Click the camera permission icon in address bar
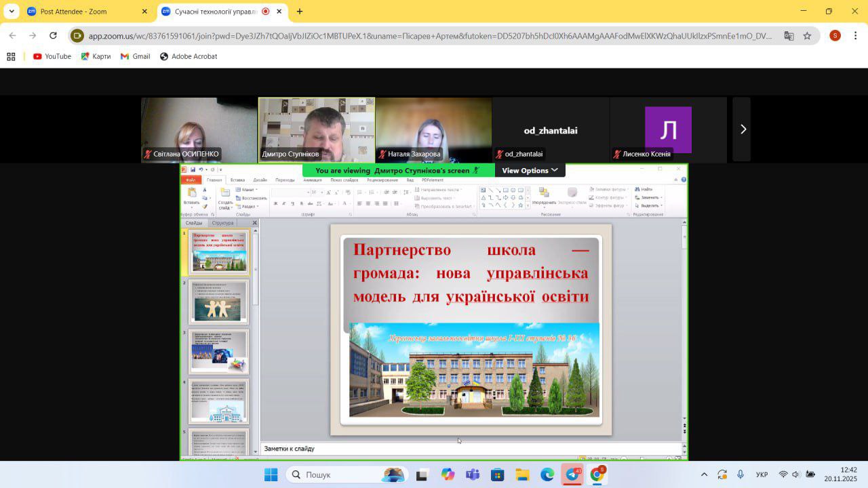The image size is (868, 488). [x=77, y=36]
